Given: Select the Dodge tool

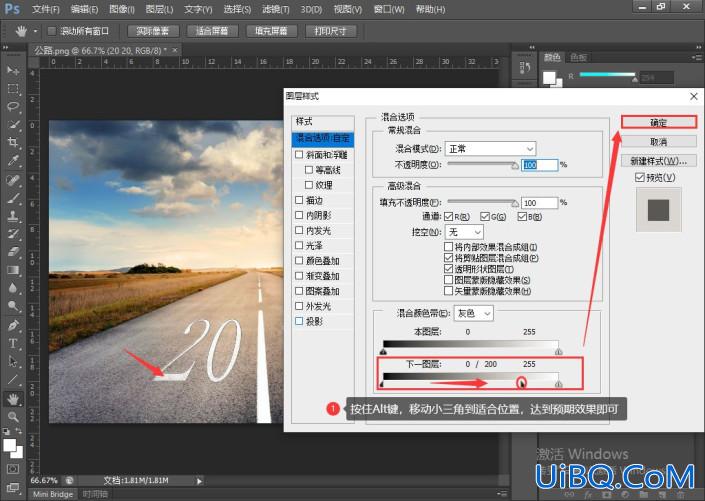Looking at the screenshot, I should 13,306.
